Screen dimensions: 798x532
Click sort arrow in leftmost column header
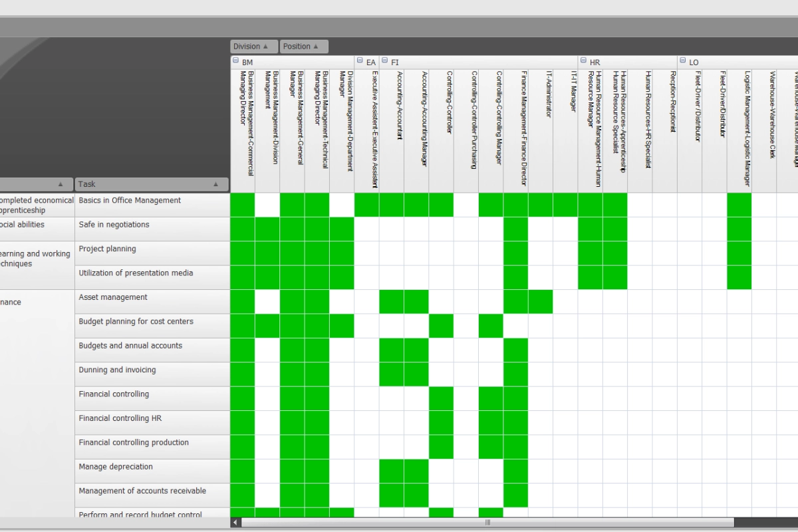pyautogui.click(x=61, y=184)
